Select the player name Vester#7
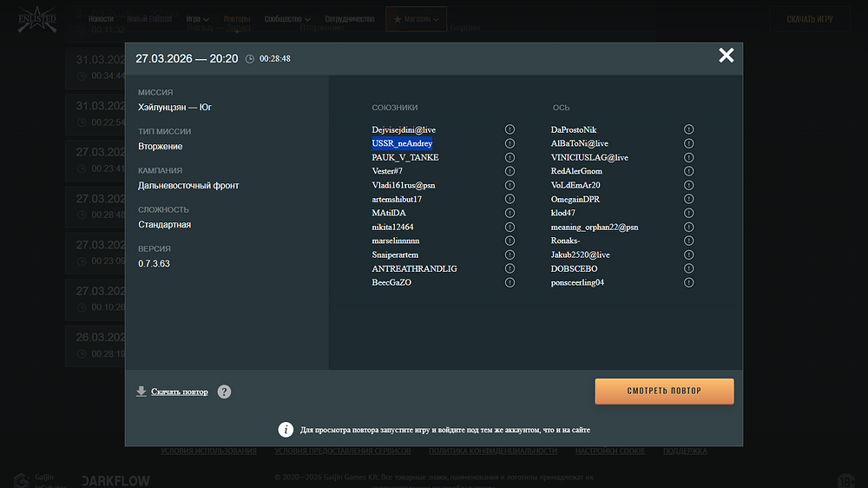The image size is (868, 488). (x=387, y=171)
